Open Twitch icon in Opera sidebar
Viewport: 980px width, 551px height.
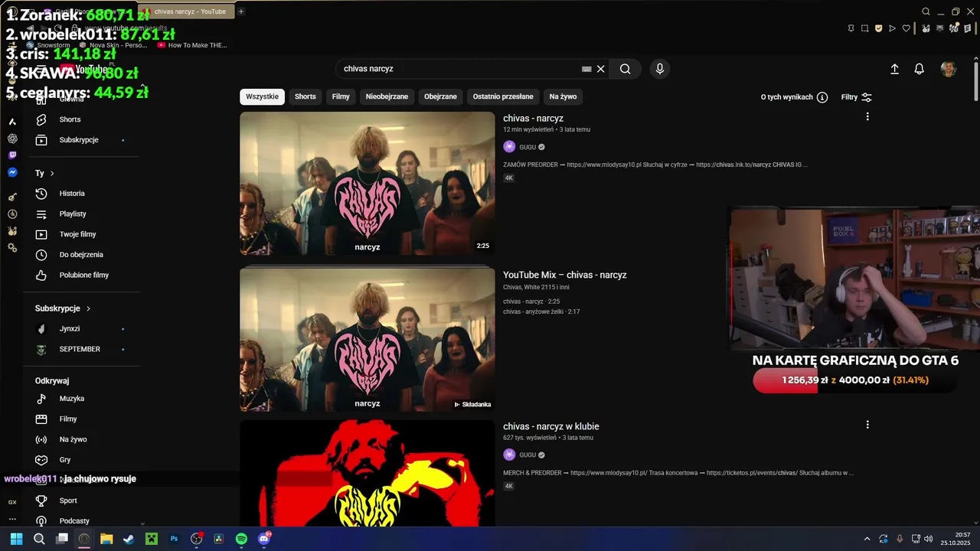(x=12, y=155)
